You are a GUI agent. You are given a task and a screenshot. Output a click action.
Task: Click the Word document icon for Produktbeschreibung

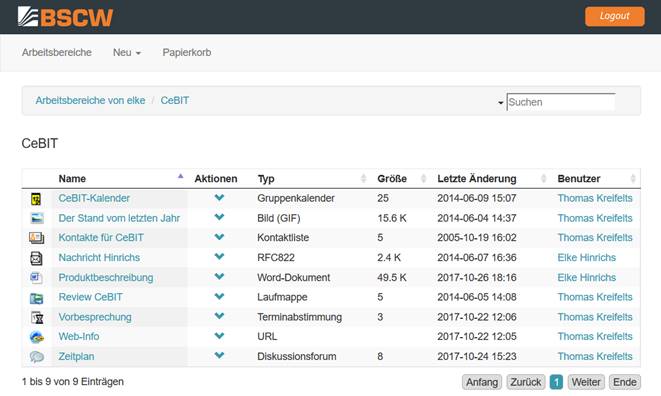pyautogui.click(x=36, y=277)
